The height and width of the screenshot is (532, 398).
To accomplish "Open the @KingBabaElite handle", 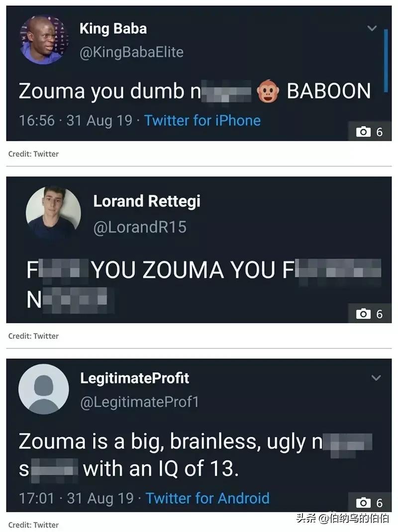I will 131,52.
